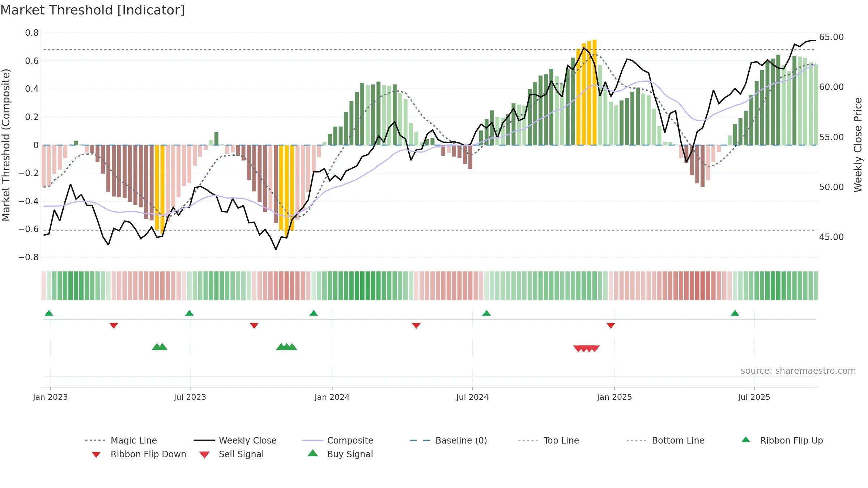Image resolution: width=868 pixels, height=488 pixels.
Task: Click the −0.8 composite axis label
Action: coord(29,257)
